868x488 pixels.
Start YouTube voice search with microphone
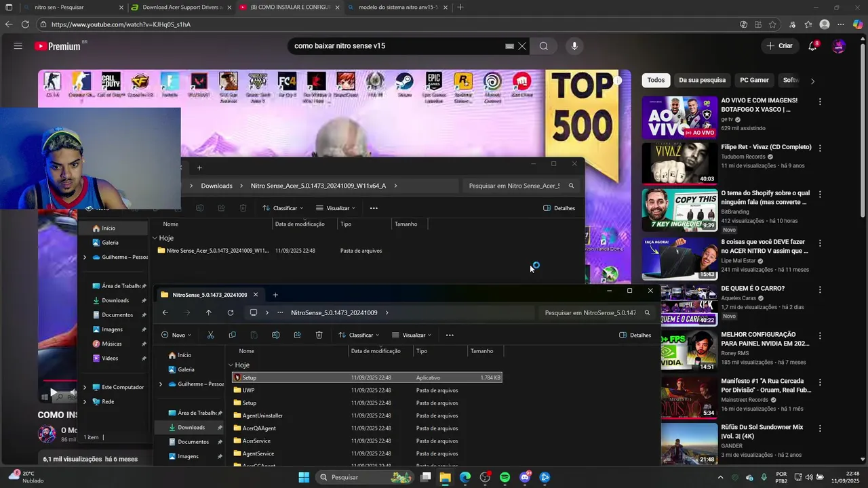click(x=574, y=46)
